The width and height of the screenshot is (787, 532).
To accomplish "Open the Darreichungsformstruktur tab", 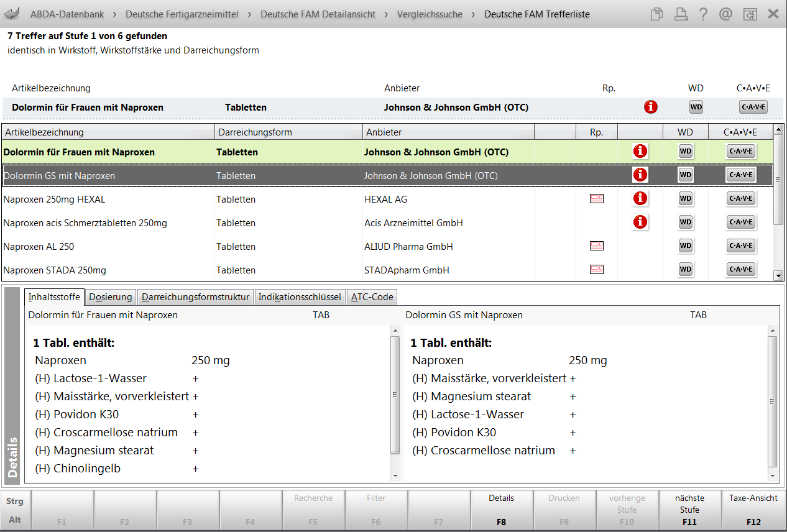I will tap(196, 297).
